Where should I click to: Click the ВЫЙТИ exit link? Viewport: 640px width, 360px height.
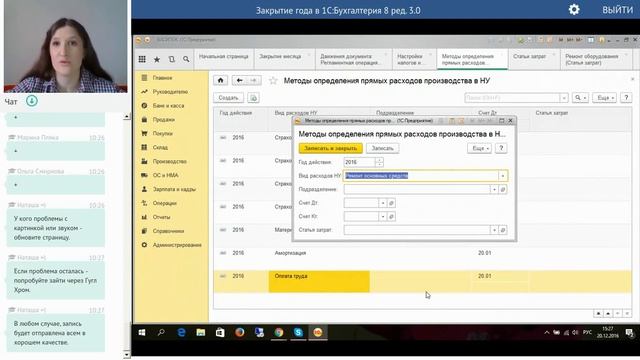point(618,10)
